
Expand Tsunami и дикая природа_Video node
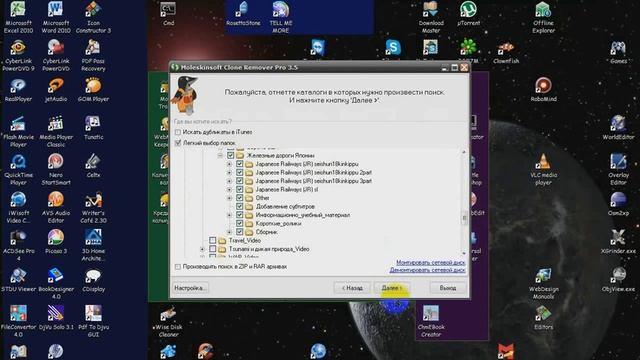(202, 249)
